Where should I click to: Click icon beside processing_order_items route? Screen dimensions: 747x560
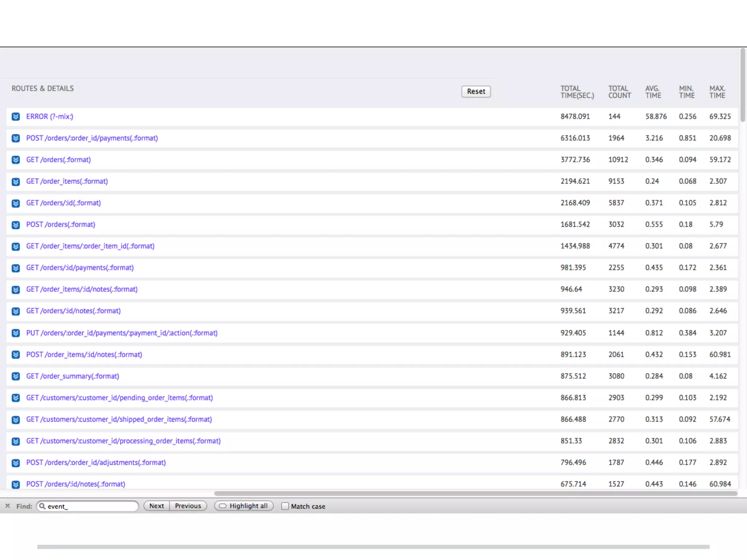(16, 441)
